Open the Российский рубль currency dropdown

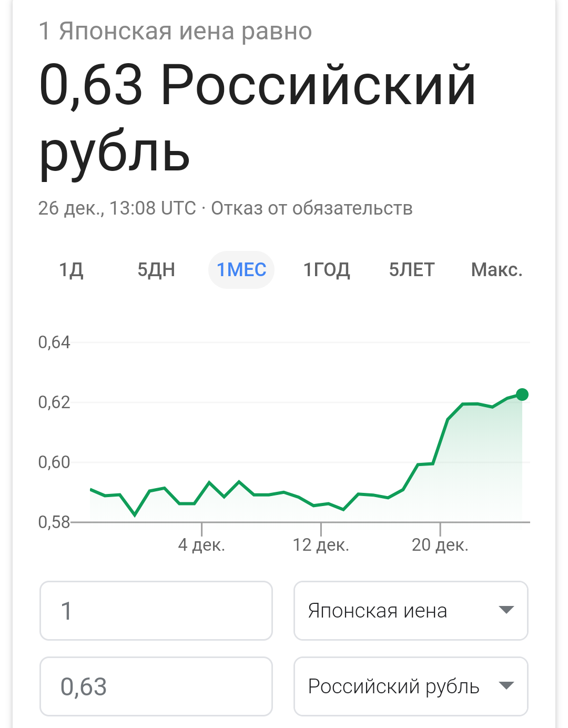pyautogui.click(x=411, y=686)
